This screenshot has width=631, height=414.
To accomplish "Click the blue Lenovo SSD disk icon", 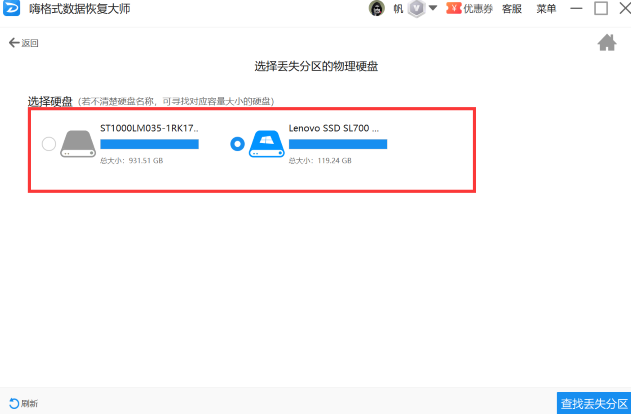I will (x=266, y=144).
